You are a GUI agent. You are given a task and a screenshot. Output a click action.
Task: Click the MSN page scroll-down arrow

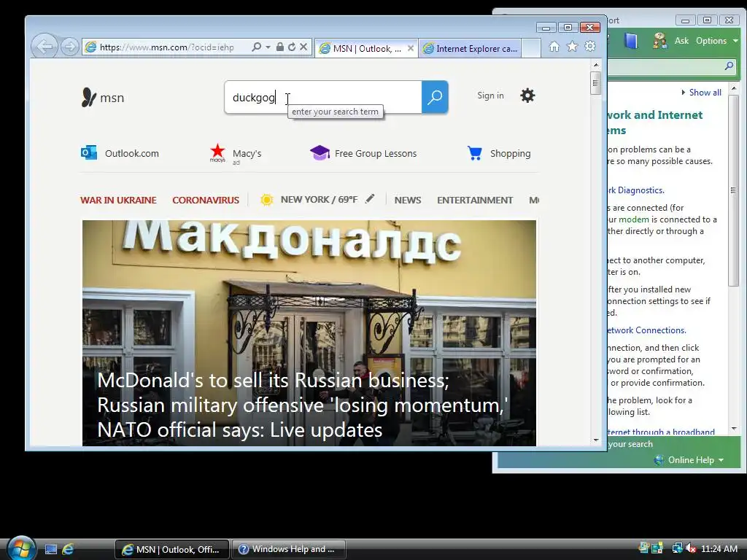596,440
